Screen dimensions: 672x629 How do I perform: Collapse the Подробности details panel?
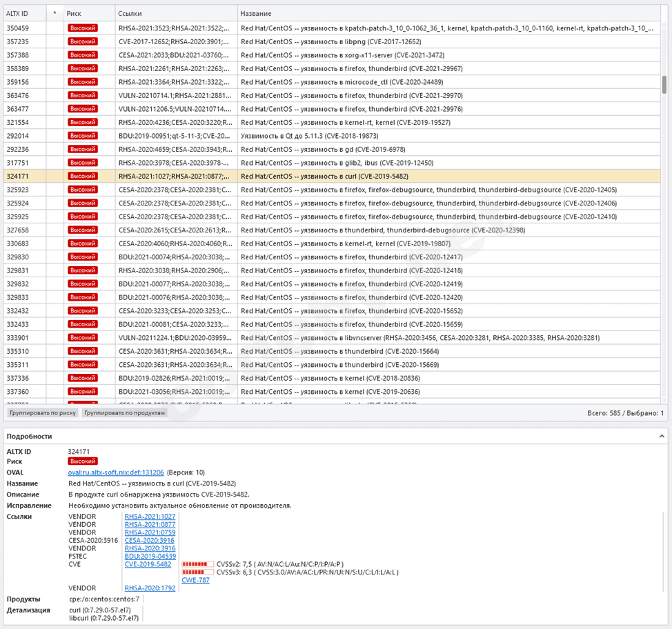[x=662, y=436]
